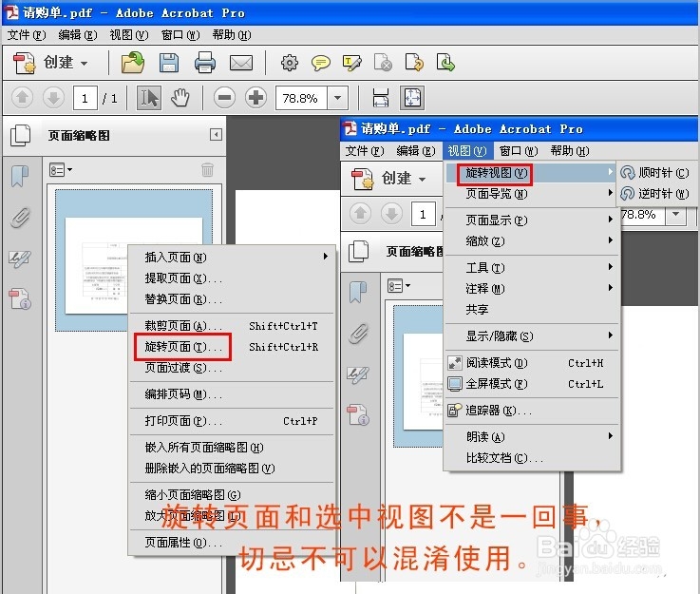
Task: Click the 78.8% zoom value field
Action: click(x=301, y=98)
